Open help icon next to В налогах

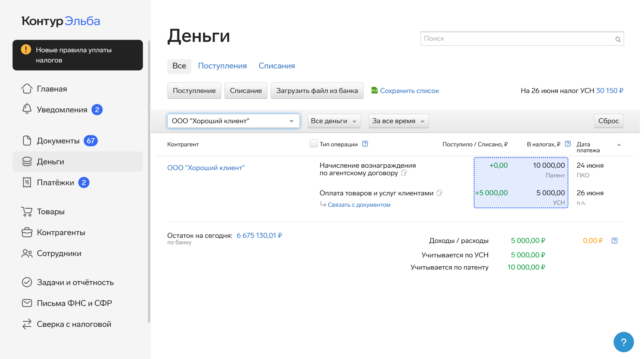568,144
